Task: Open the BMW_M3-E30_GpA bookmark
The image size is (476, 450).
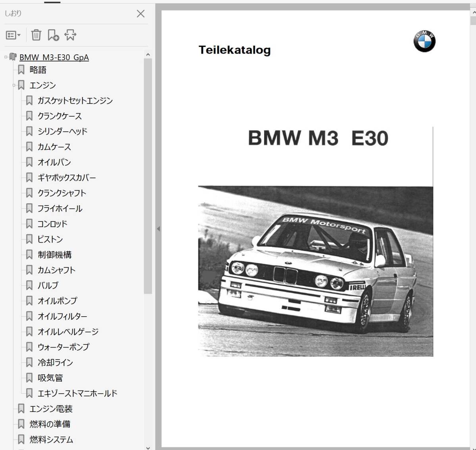Action: [54, 57]
